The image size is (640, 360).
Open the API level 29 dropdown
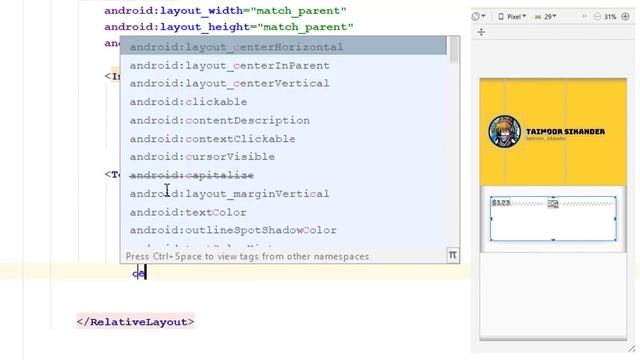[546, 17]
